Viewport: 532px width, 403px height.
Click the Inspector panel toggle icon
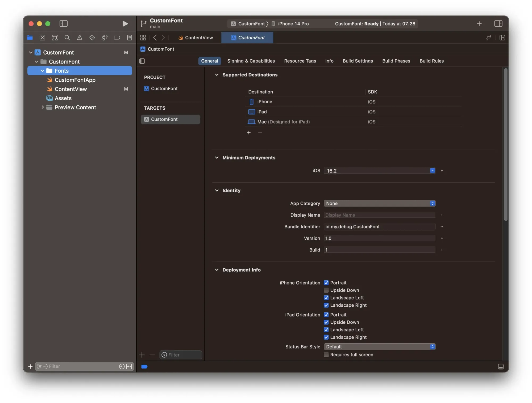click(x=498, y=23)
